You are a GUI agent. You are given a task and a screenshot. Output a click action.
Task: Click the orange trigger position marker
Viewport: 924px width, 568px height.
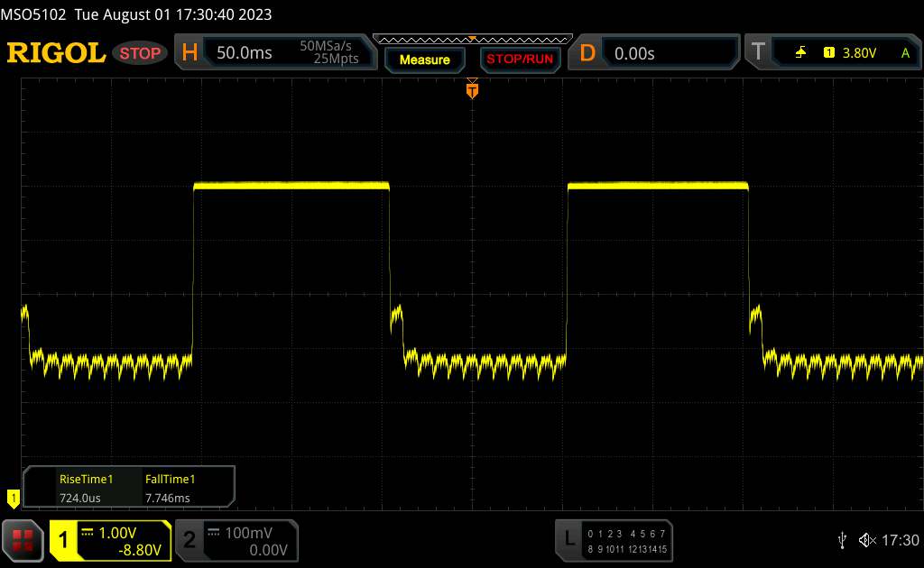click(471, 89)
